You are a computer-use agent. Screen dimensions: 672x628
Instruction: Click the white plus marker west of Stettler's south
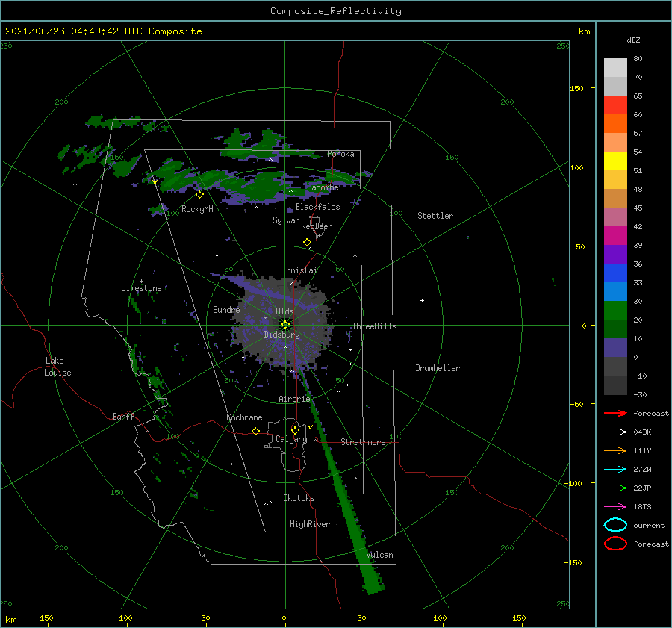point(422,300)
